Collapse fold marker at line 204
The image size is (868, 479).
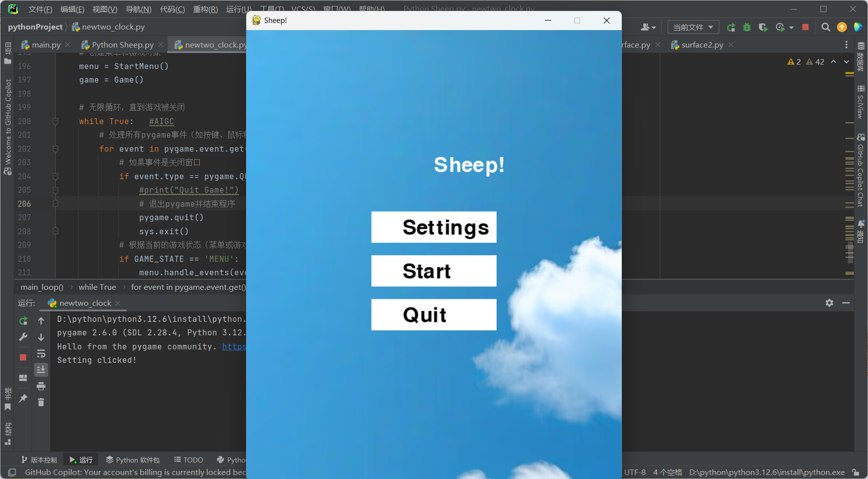click(x=56, y=177)
